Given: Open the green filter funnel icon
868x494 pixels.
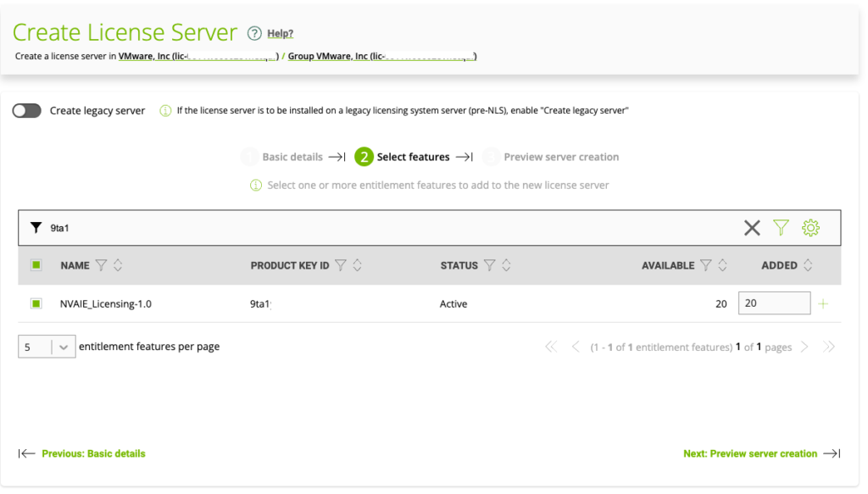Looking at the screenshot, I should pos(781,227).
